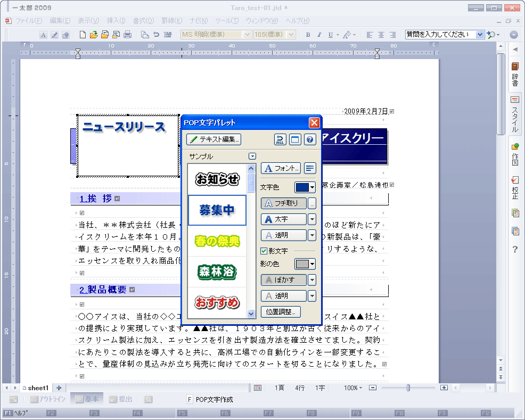Screen dimensions: 525x420
Task: Align text left with the toolbar icon
Action: coord(370,35)
